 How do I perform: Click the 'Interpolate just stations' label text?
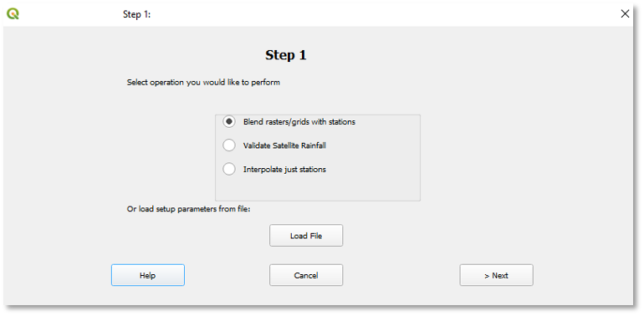pos(284,169)
